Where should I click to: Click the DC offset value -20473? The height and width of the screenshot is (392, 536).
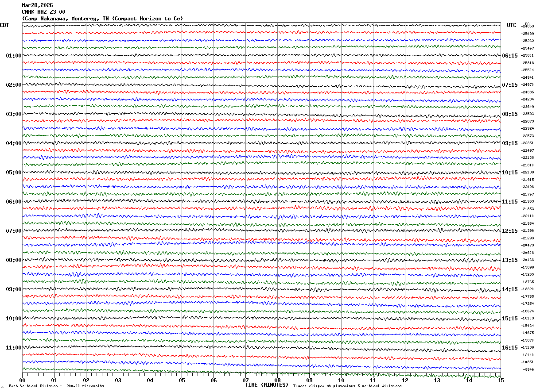[527, 246]
